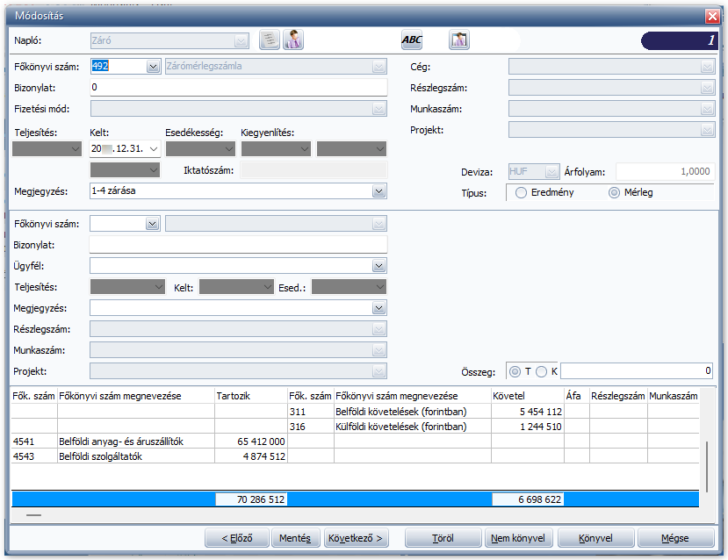This screenshot has height=560, width=728.
Task: Expand the lower Megjegyzés dropdown
Action: (x=378, y=308)
